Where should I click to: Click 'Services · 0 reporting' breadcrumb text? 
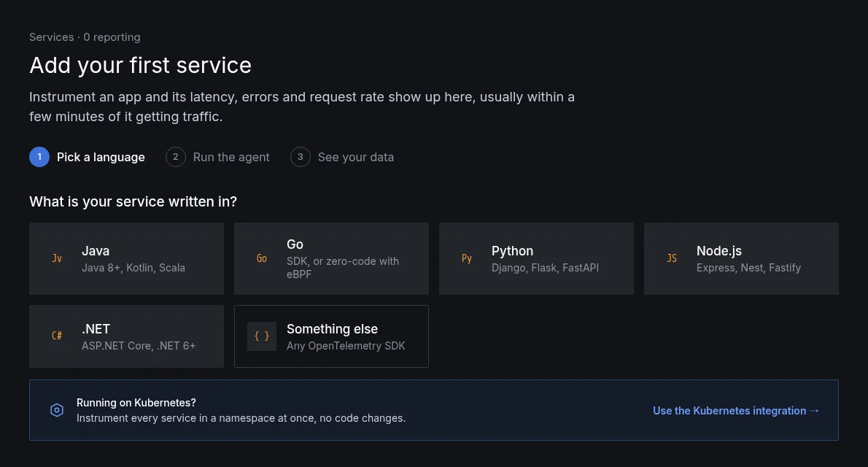[85, 37]
